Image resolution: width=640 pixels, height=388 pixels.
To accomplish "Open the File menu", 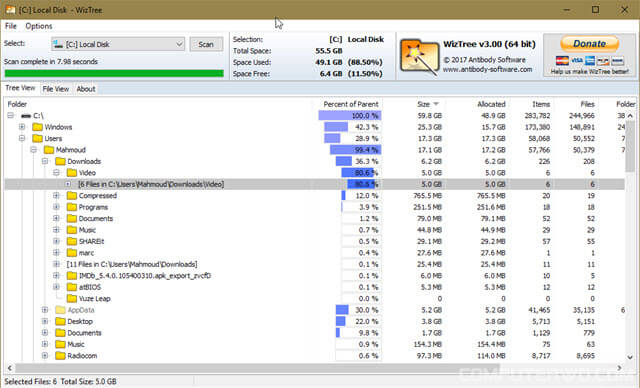I will (x=11, y=26).
